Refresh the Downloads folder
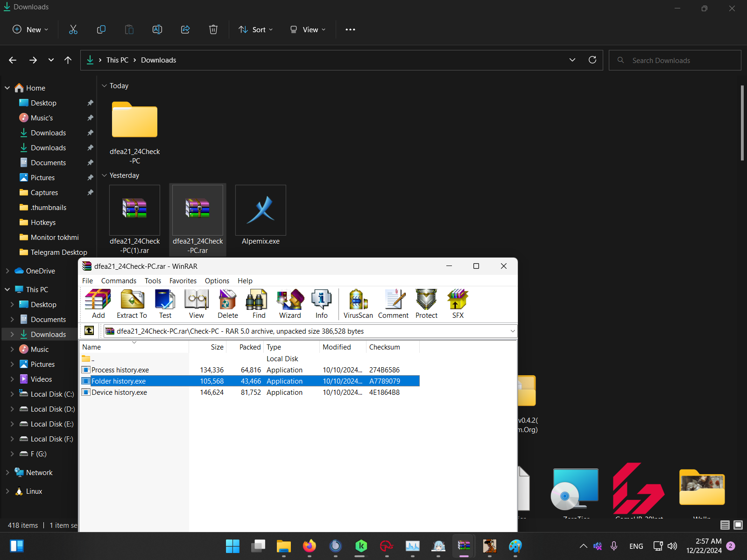747x560 pixels. pos(592,60)
